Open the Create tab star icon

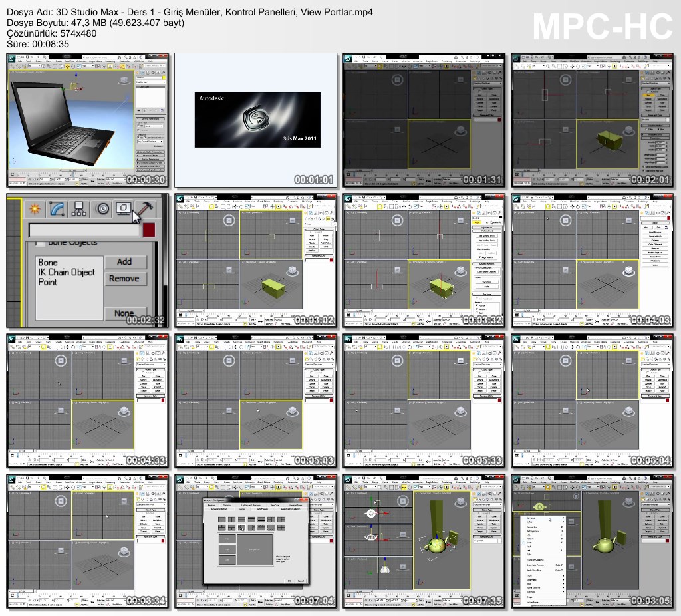(x=34, y=209)
